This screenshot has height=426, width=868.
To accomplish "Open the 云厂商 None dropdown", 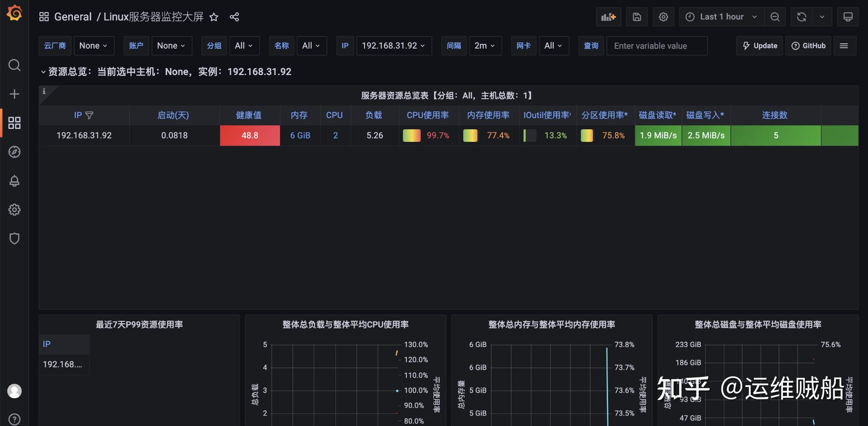I will [x=93, y=46].
